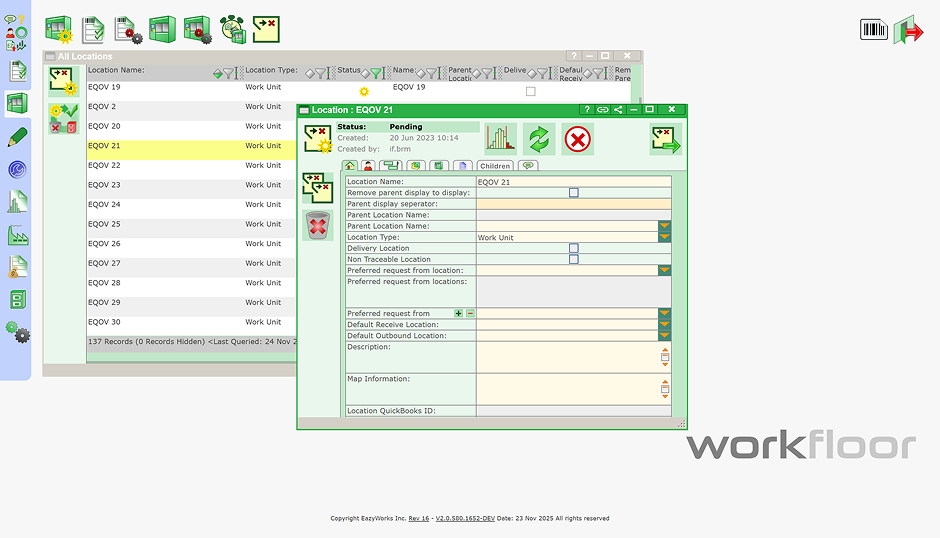Click the link icon in Location title bar
Image resolution: width=940 pixels, height=538 pixels.
pos(602,110)
